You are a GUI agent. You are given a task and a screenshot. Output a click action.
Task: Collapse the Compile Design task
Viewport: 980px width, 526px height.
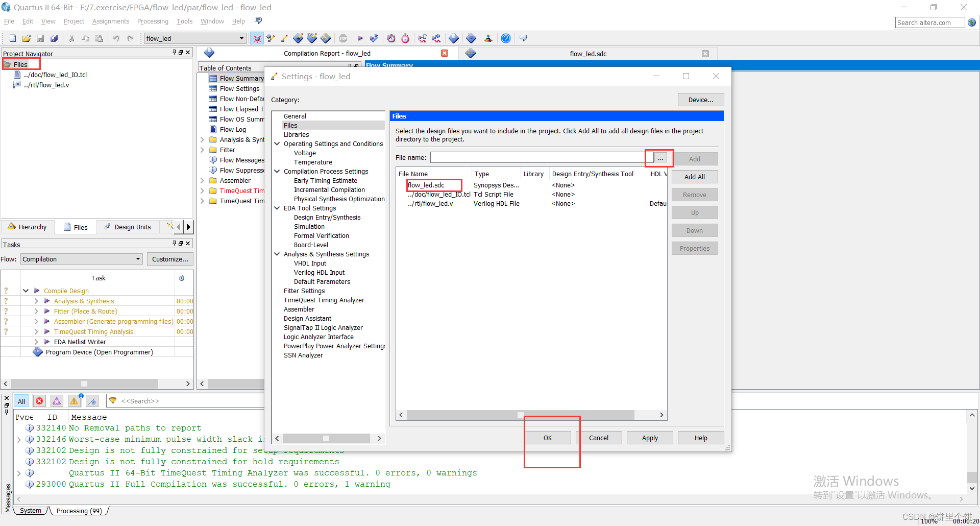(x=26, y=291)
